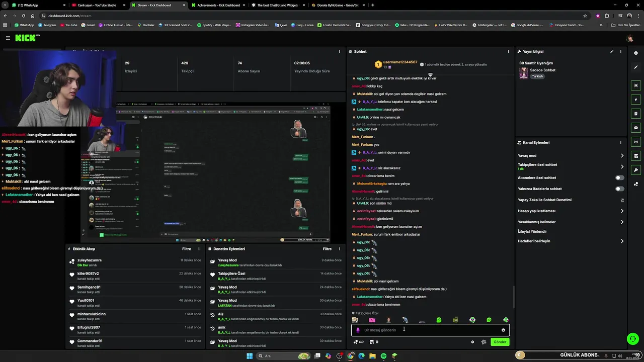Open the info icon in the right sidebar
The height and width of the screenshot is (362, 644).
(636, 53)
